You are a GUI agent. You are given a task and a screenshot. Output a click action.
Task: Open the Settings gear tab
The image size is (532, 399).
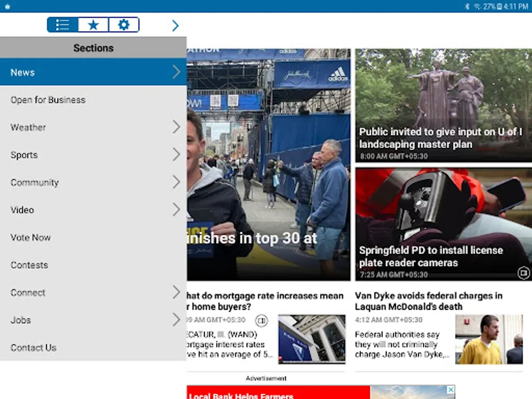(x=124, y=25)
